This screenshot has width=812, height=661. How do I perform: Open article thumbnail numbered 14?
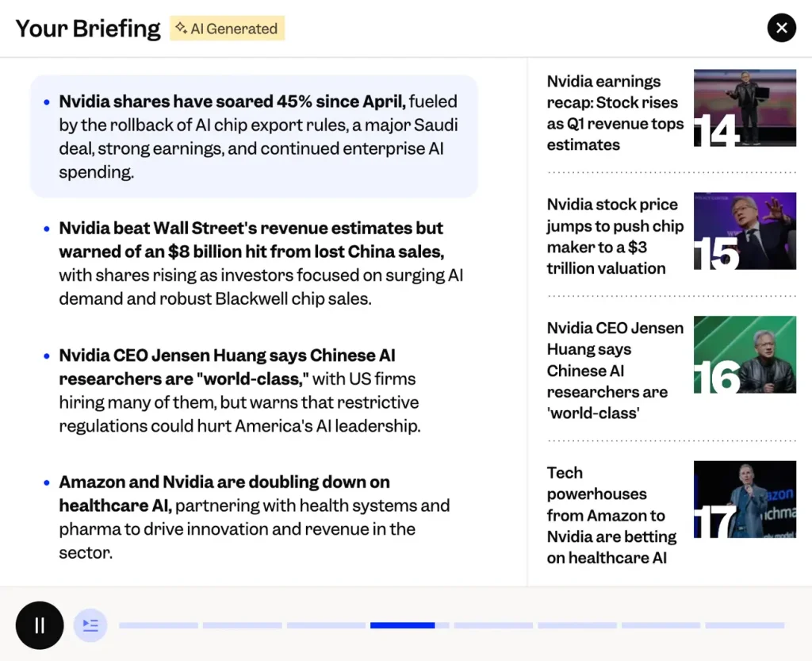(745, 107)
